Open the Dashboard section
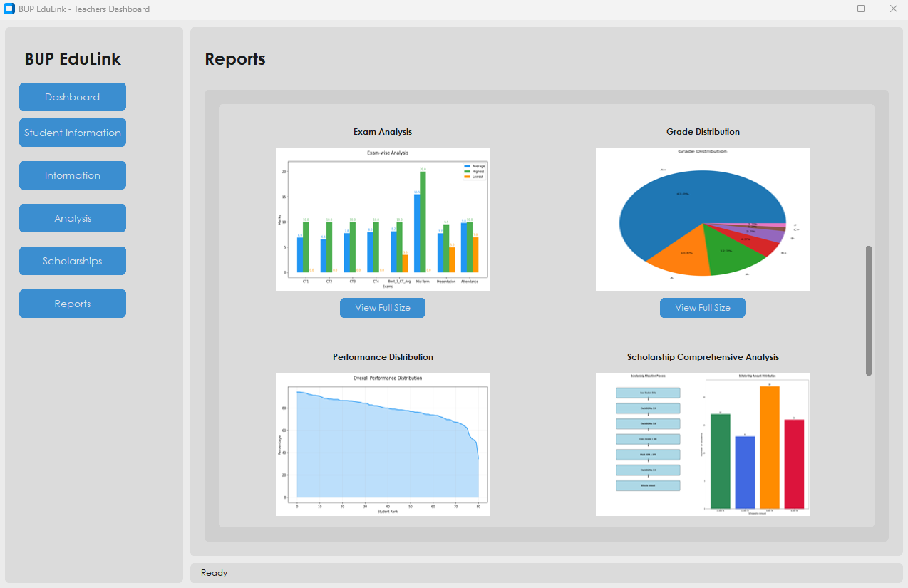 72,97
